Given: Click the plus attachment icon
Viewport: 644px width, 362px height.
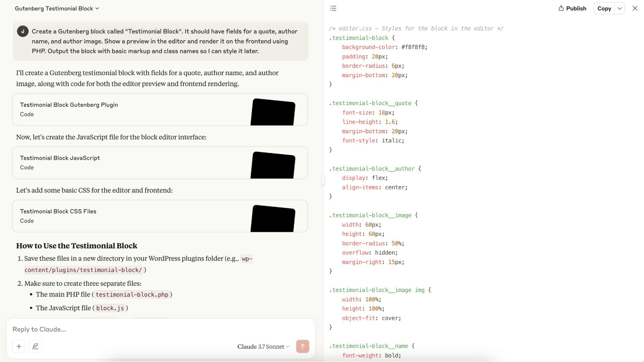Looking at the screenshot, I should [19, 347].
